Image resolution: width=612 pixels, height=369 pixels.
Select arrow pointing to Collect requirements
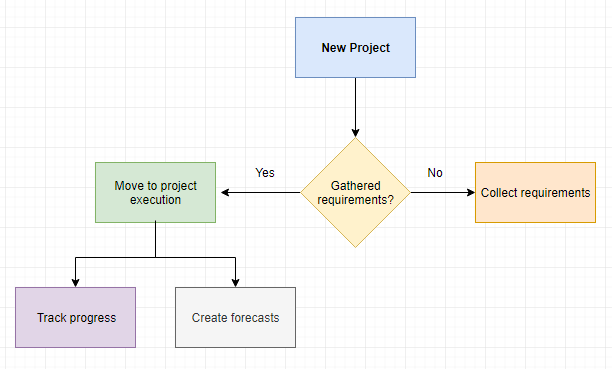click(443, 193)
